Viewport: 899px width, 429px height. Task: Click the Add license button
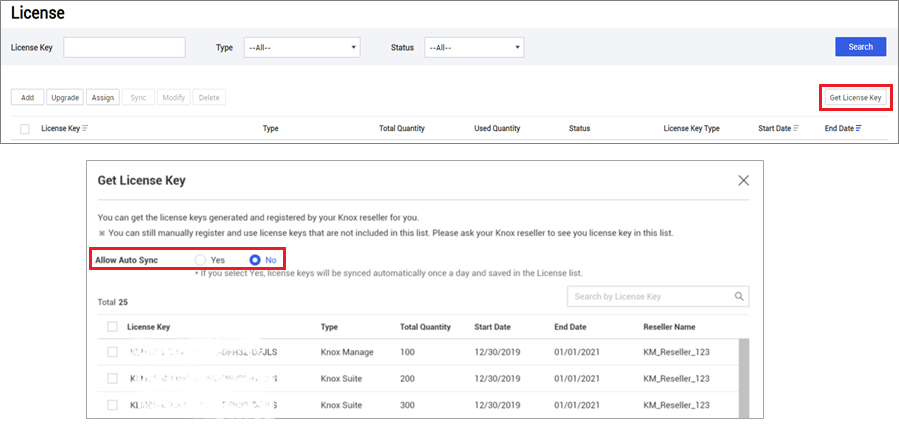pos(28,98)
